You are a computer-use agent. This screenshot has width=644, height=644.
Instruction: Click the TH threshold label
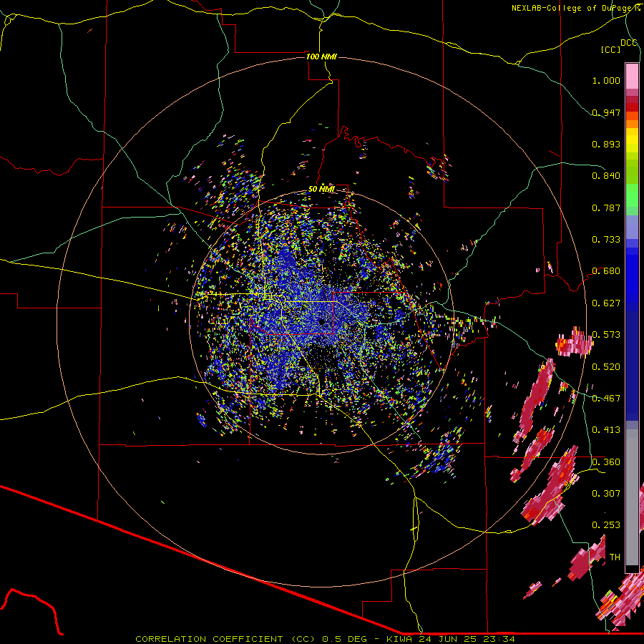click(615, 557)
